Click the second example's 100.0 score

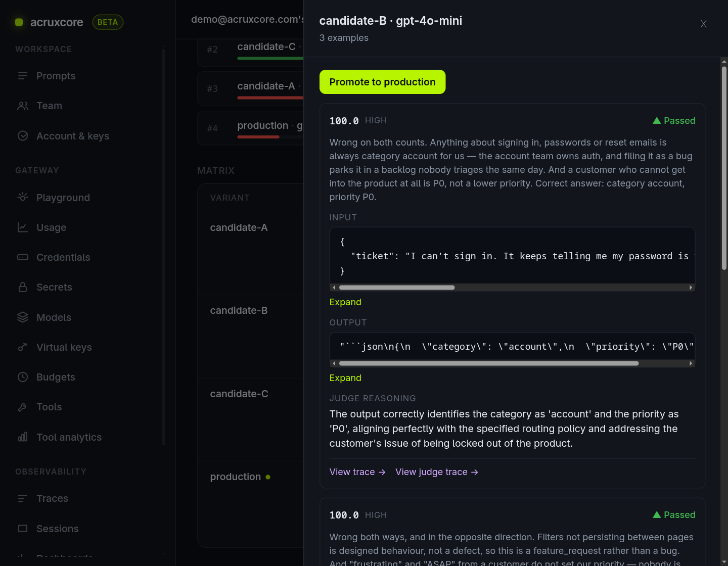[344, 515]
